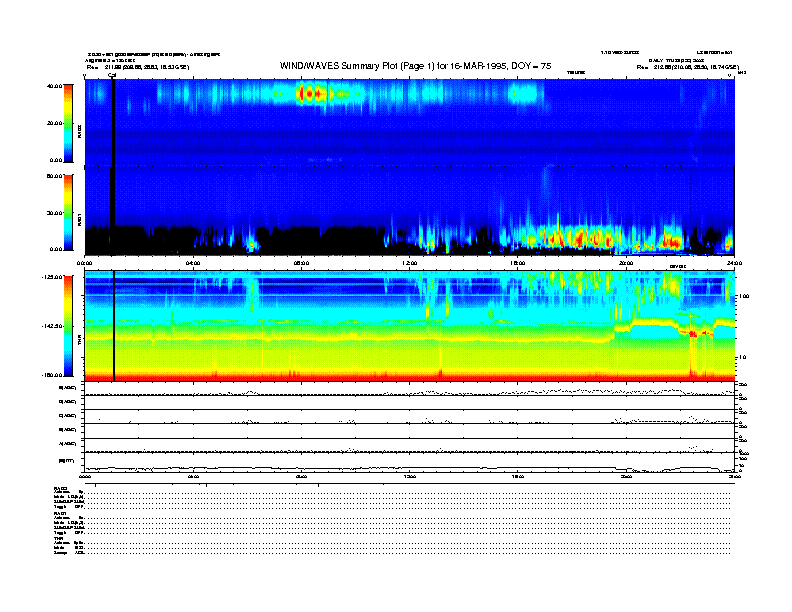This screenshot has width=792, height=612.
Task: Click the 04:00 time label under the middle spectrogram
Action: click(x=193, y=263)
